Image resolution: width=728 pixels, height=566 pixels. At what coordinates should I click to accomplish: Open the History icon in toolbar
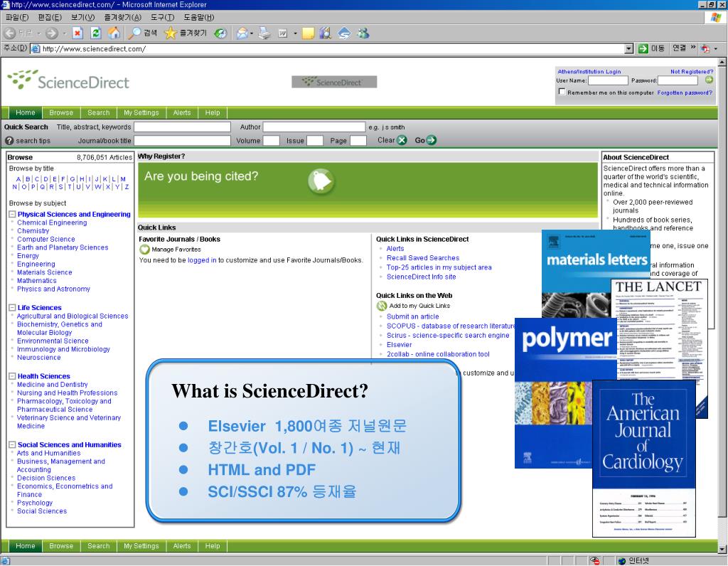(220, 33)
